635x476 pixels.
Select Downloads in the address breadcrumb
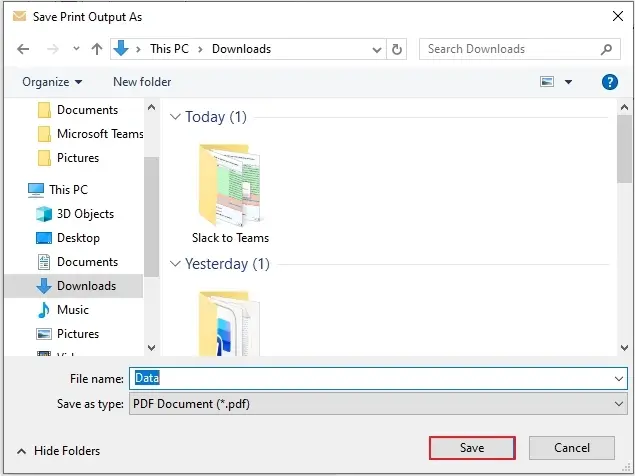pyautogui.click(x=241, y=49)
